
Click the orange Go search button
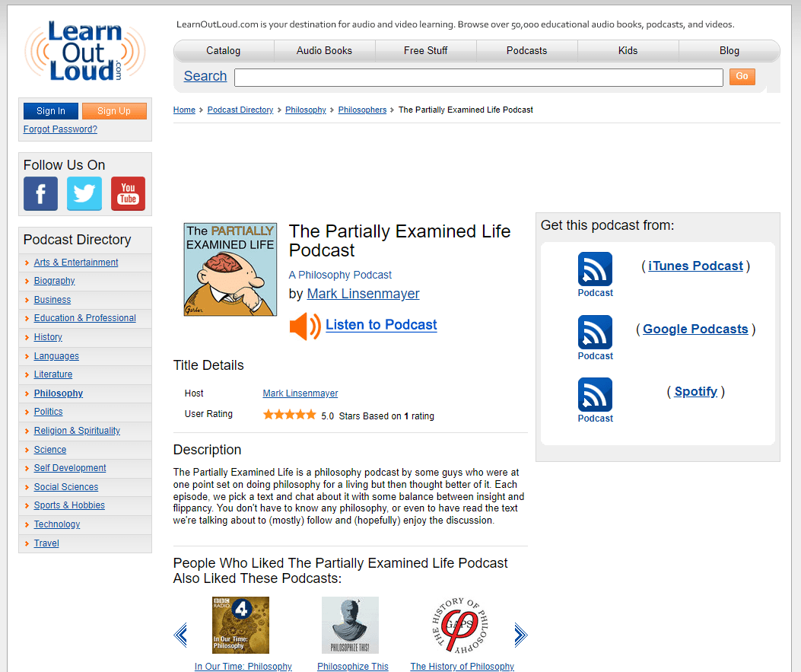[742, 77]
